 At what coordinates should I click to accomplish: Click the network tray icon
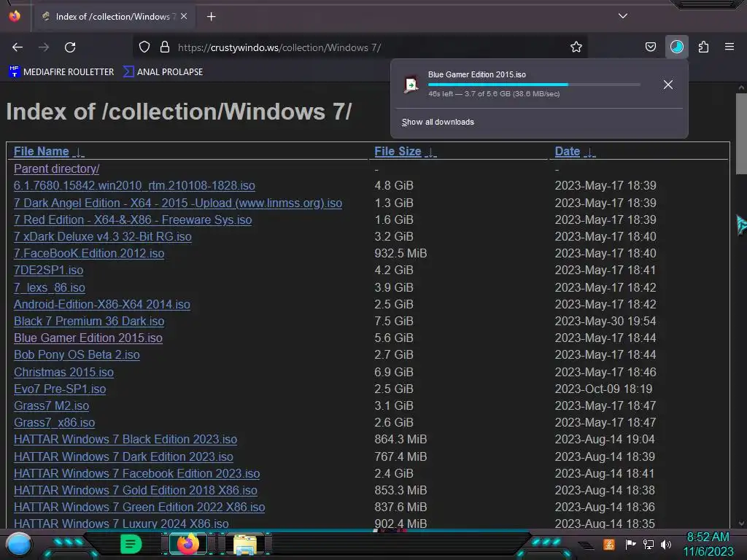[649, 544]
